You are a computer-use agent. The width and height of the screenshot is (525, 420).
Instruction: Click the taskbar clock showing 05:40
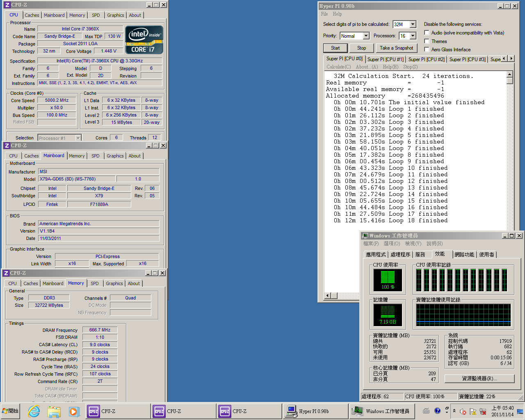(502, 411)
